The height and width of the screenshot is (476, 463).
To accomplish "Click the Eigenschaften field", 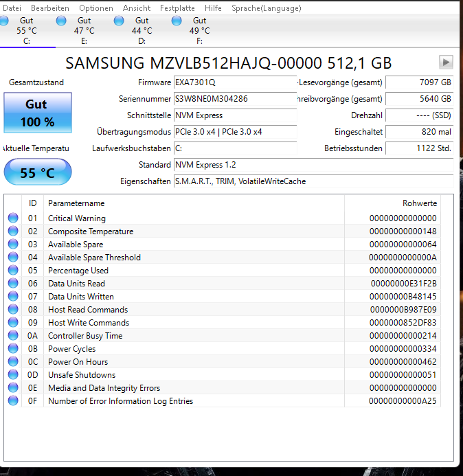I will point(314,181).
